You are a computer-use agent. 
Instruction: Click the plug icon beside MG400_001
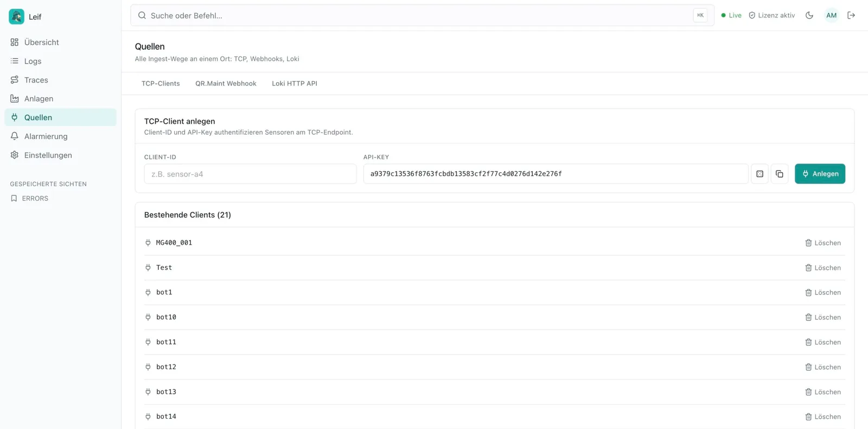pos(148,243)
